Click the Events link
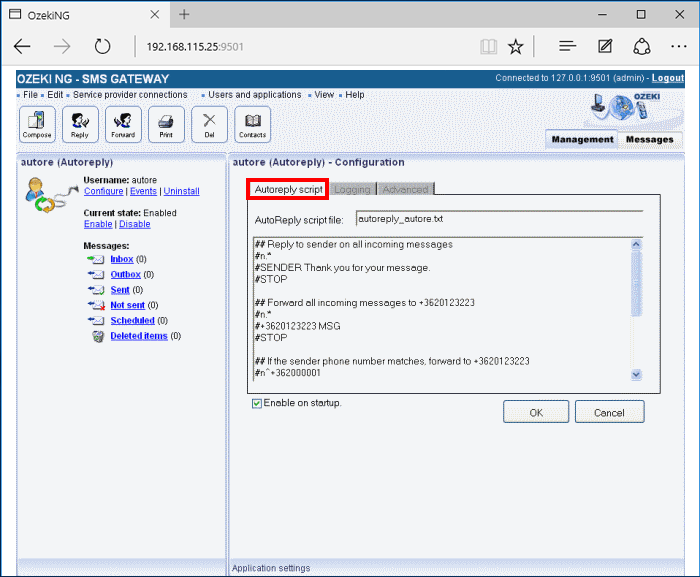Image resolution: width=700 pixels, height=577 pixels. pos(143,191)
